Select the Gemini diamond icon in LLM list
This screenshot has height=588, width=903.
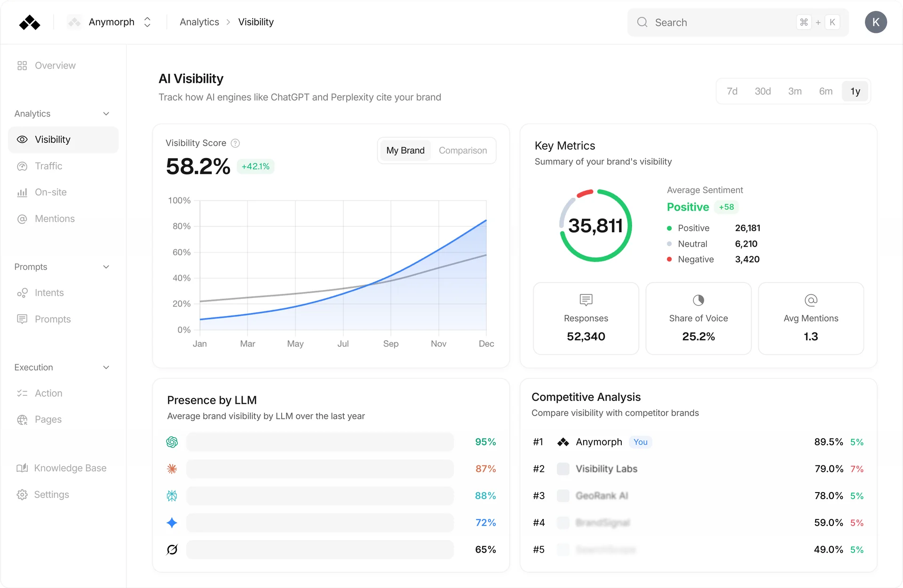pos(172,523)
